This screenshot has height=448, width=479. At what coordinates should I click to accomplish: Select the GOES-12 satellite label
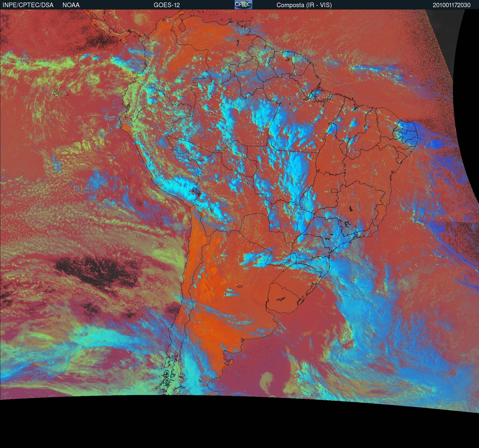pos(166,5)
